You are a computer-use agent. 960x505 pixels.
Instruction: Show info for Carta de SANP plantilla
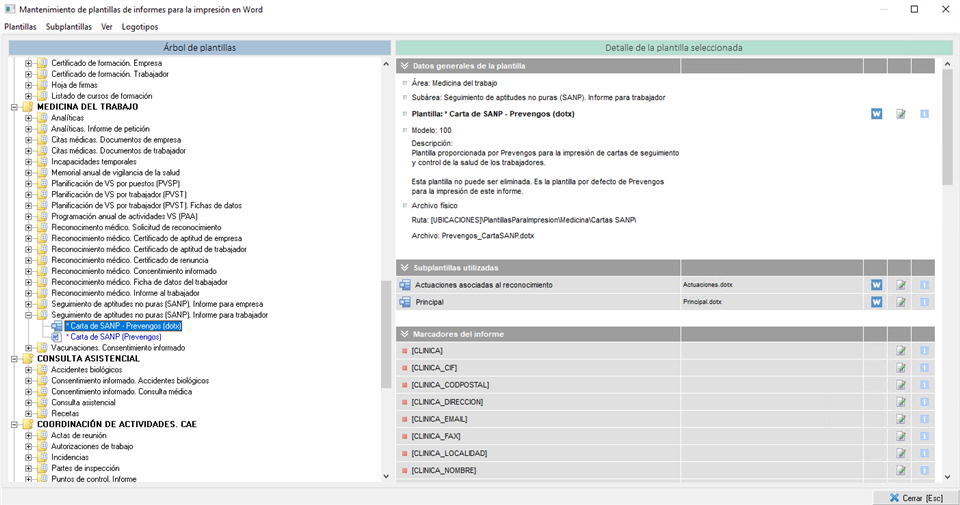pyautogui.click(x=924, y=114)
